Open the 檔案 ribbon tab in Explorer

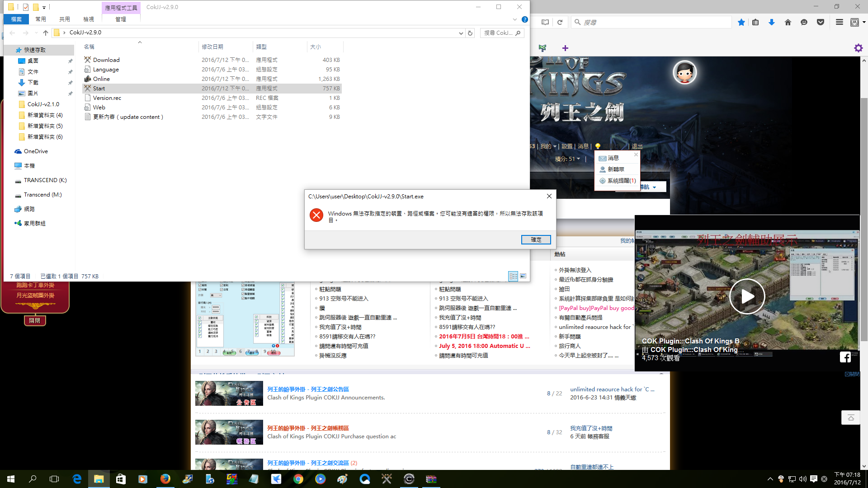coord(16,19)
